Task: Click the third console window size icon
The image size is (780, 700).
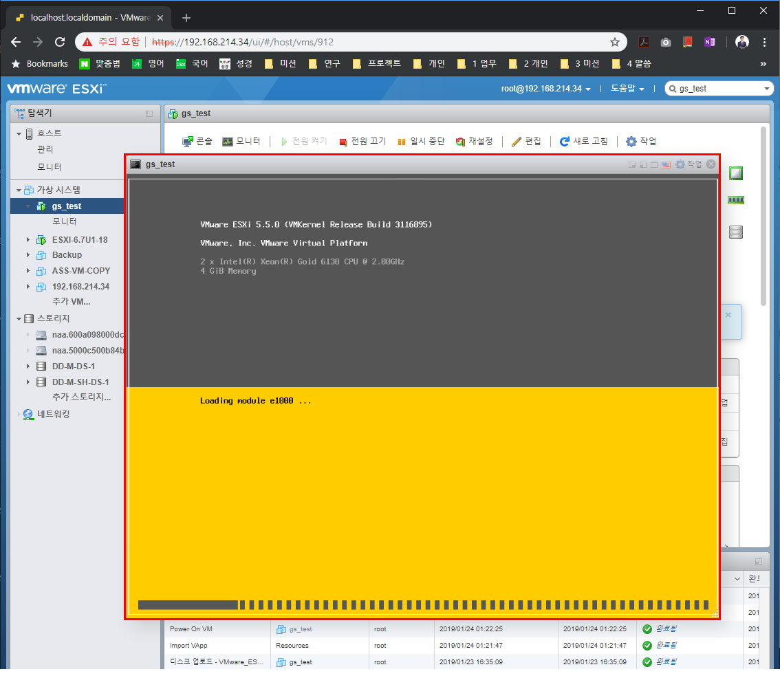Action: coord(654,164)
